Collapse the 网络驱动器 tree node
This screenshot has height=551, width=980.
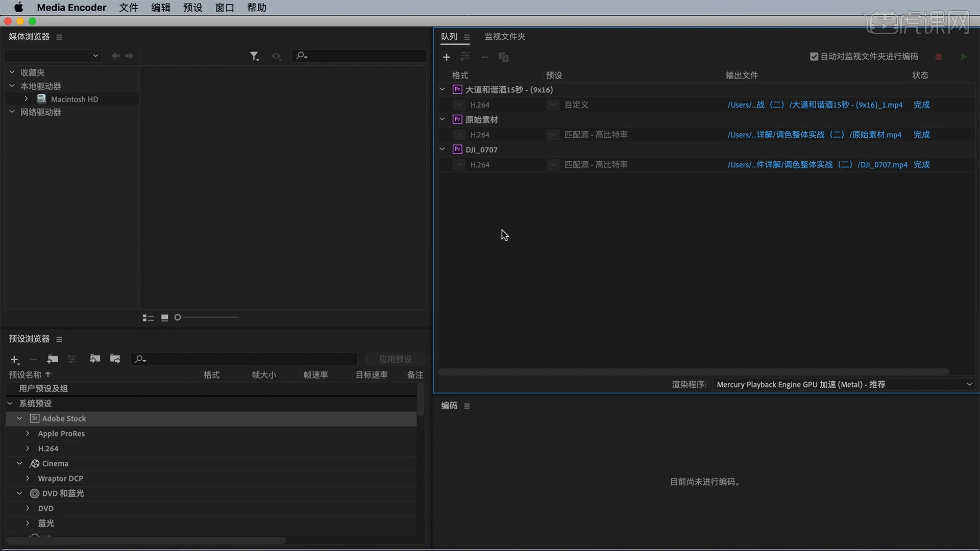coord(12,112)
